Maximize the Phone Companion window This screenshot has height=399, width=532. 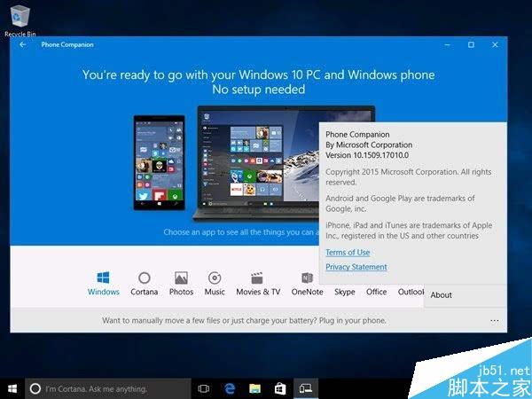(471, 45)
